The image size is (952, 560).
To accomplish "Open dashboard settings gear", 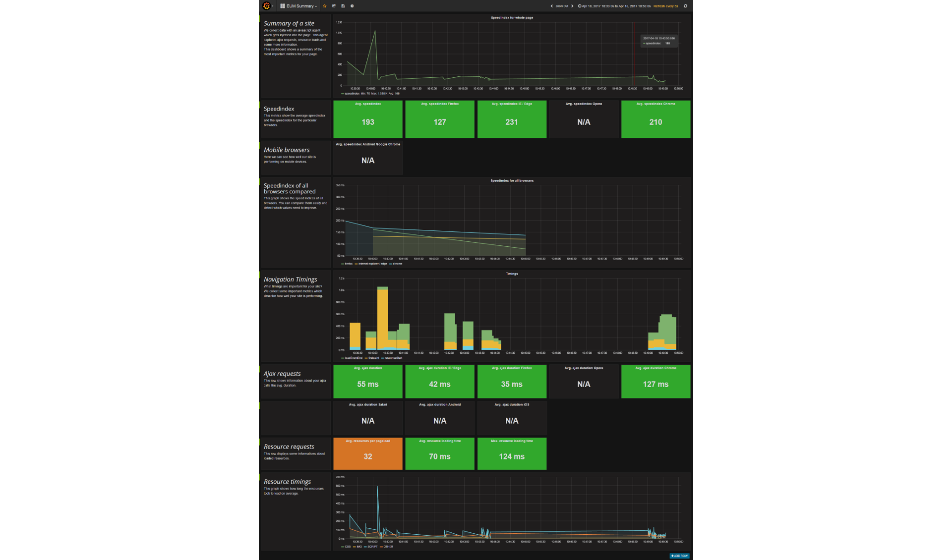I will click(352, 6).
